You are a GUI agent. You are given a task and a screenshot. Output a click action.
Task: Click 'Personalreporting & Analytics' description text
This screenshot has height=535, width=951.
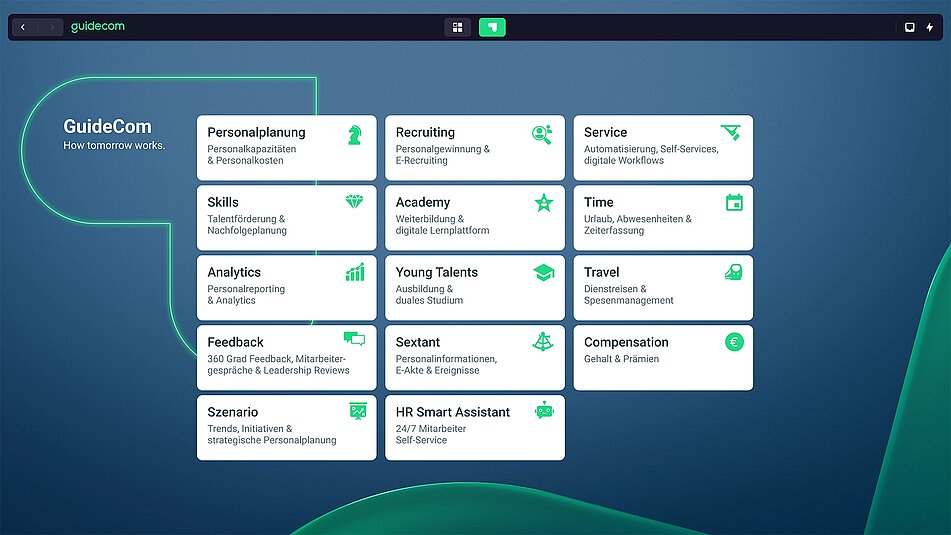coord(246,295)
